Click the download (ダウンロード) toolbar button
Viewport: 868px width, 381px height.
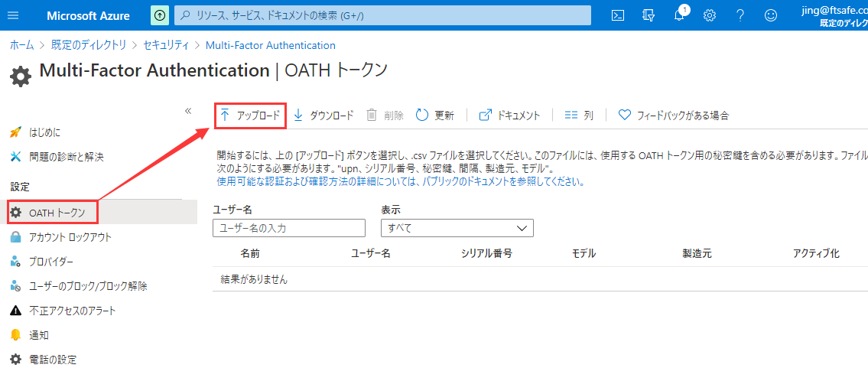point(323,116)
